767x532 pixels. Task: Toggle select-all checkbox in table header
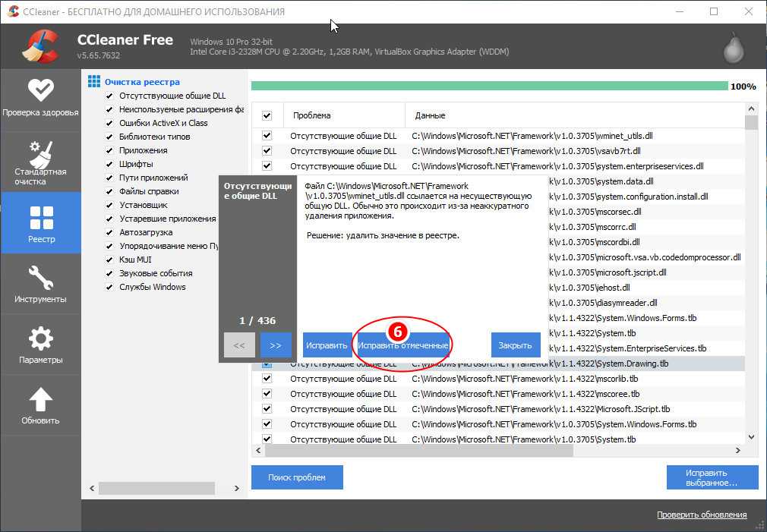click(x=267, y=116)
